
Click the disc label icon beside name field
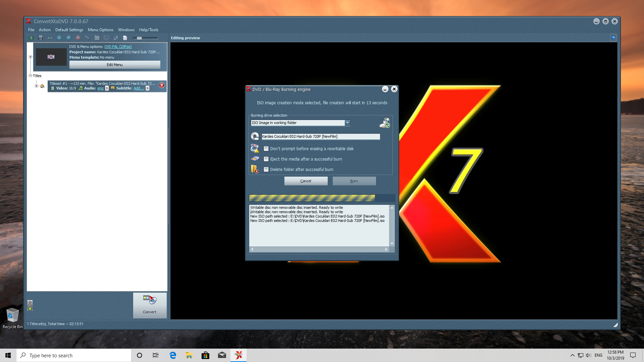pyautogui.click(x=255, y=136)
